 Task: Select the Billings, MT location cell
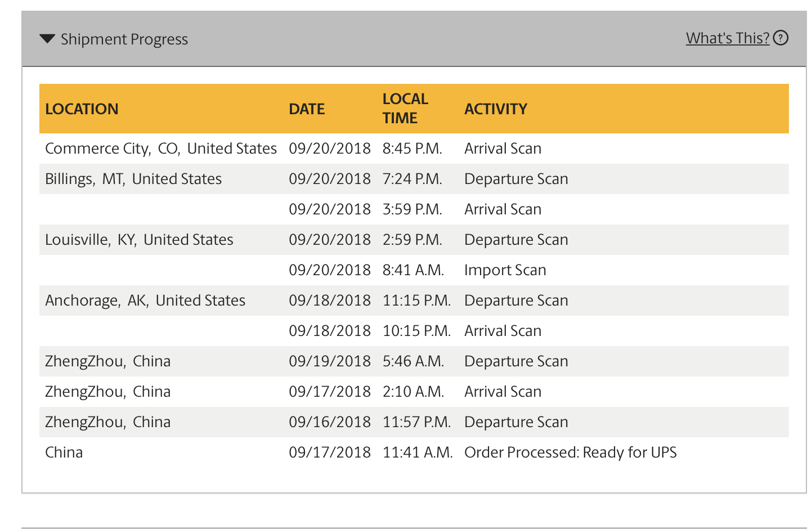(x=133, y=179)
